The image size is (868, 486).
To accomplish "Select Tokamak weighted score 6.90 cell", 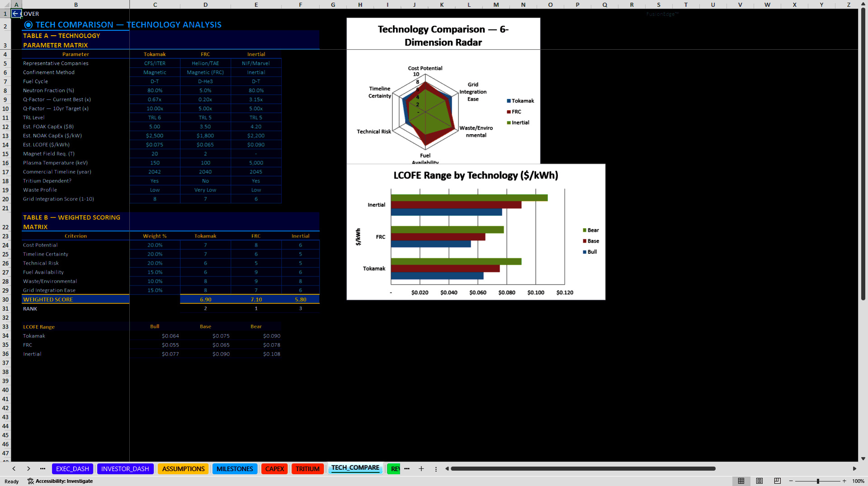I will 205,299.
